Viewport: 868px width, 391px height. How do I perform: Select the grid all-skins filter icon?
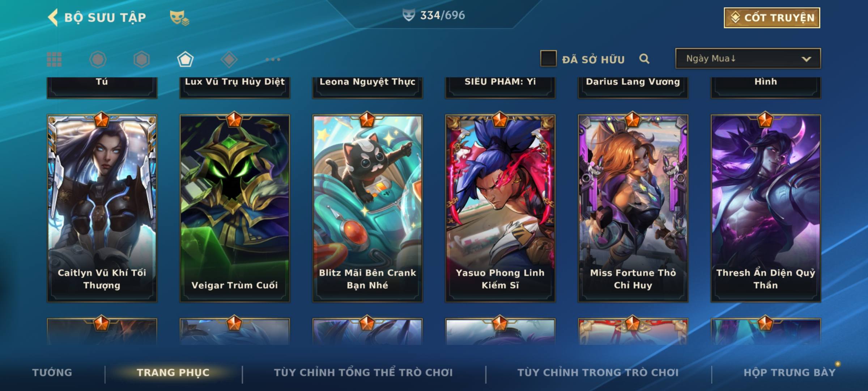click(x=54, y=59)
